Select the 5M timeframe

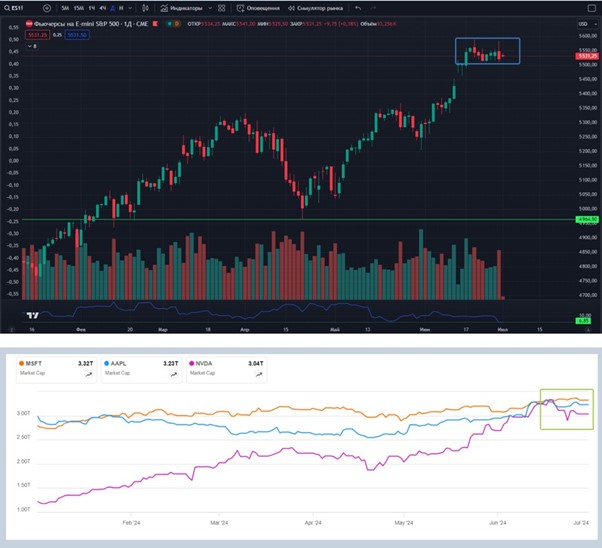65,8
